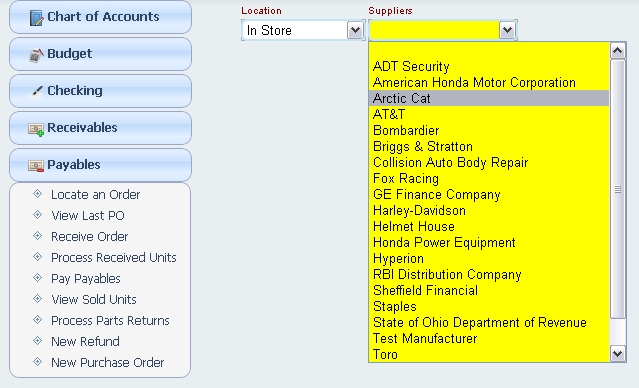Click supplier list scroll up arrow
Image resolution: width=639 pixels, height=388 pixels.
pos(617,51)
